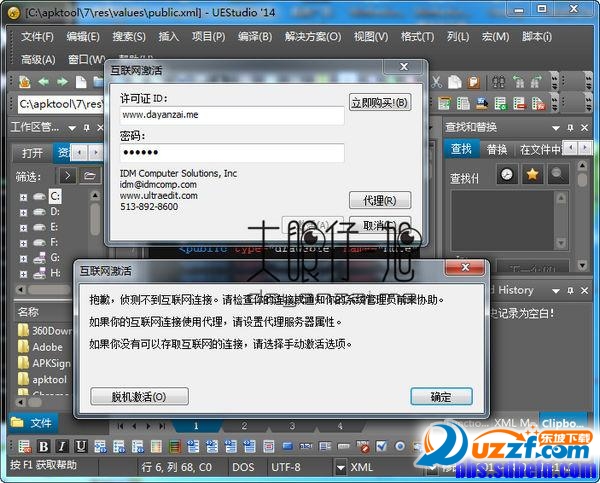Switch to the Clipbo... panel tab

point(563,423)
